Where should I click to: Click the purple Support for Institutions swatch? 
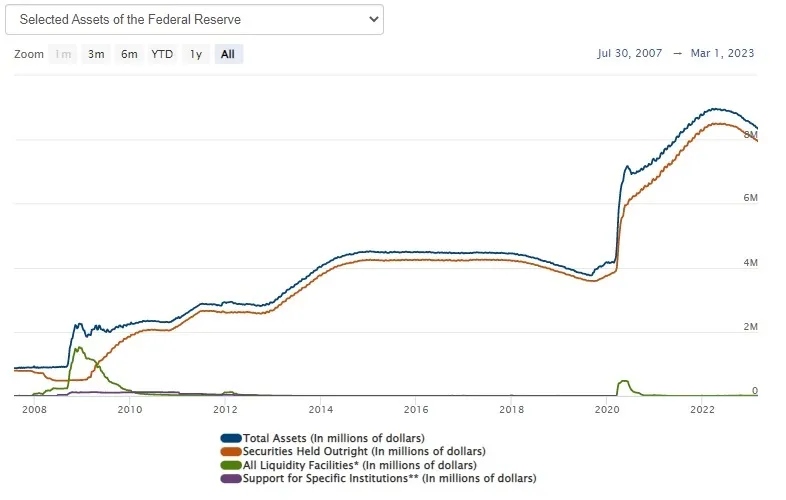[x=231, y=478]
